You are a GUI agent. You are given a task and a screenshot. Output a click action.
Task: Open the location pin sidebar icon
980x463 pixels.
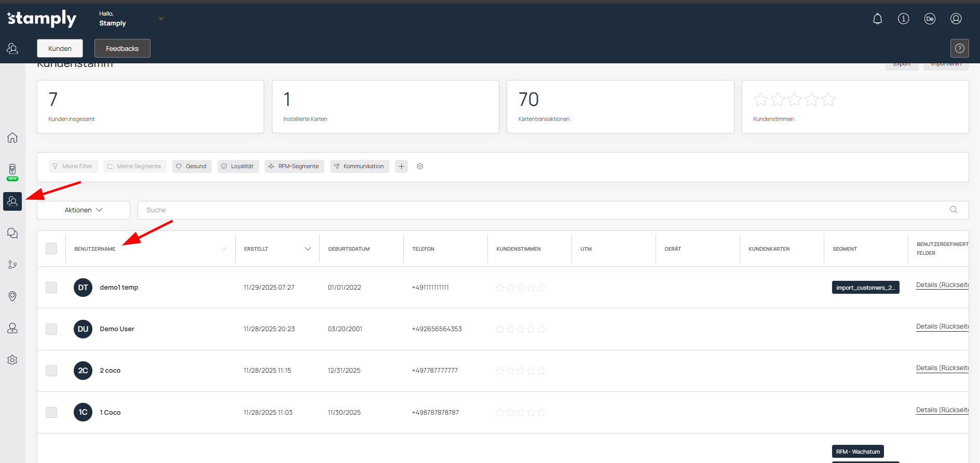click(12, 296)
